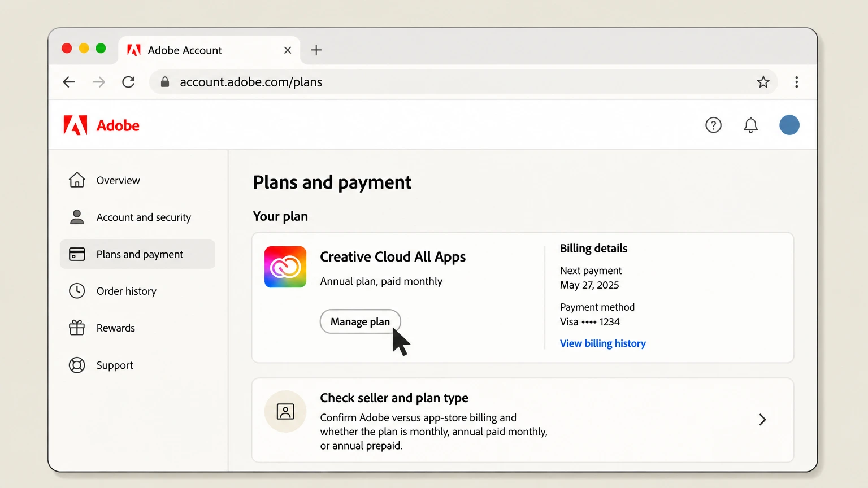Go back with the browser back arrow
The width and height of the screenshot is (868, 488).
click(69, 82)
